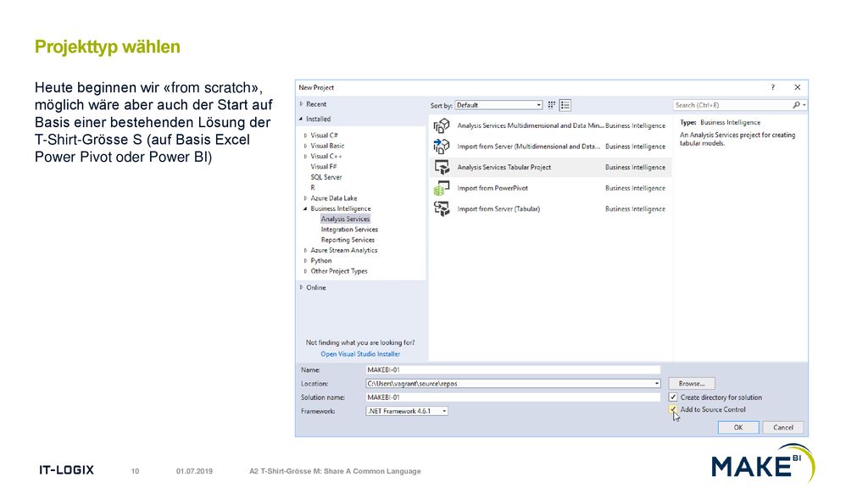
Task: Select R in the template tree
Action: coord(313,187)
